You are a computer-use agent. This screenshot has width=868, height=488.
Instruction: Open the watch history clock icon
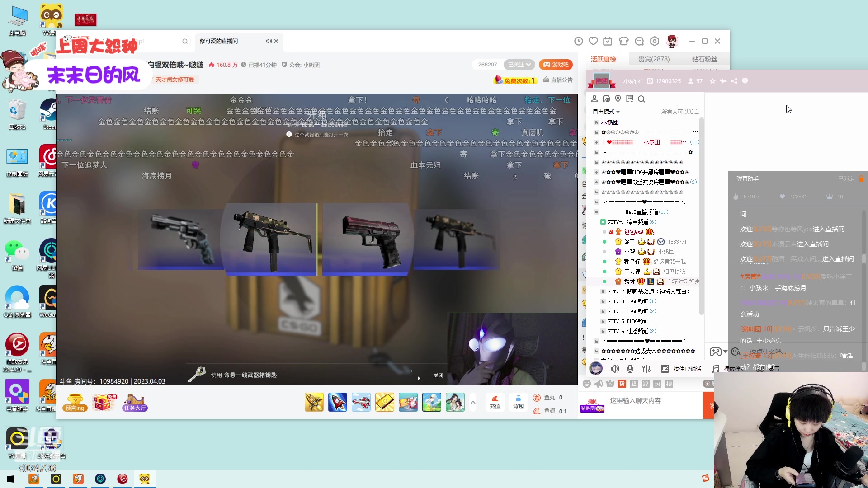[x=578, y=41]
